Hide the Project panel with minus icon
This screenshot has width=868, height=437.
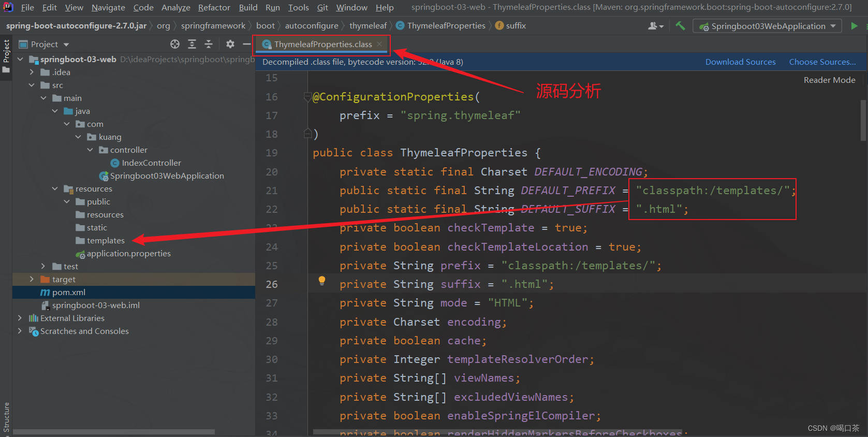coord(247,44)
